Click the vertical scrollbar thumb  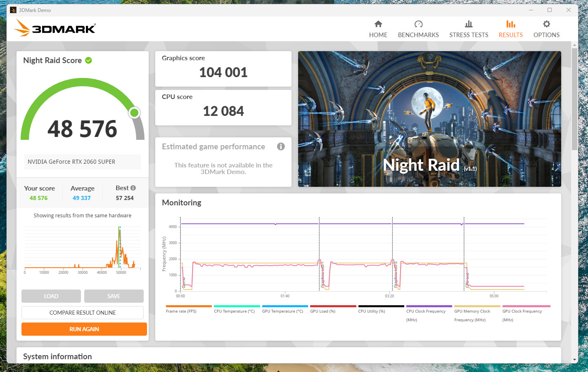[574, 99]
